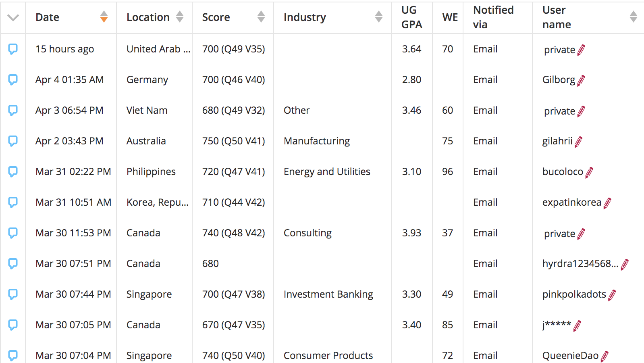
Task: Click the Philippines location cell
Action: click(151, 172)
